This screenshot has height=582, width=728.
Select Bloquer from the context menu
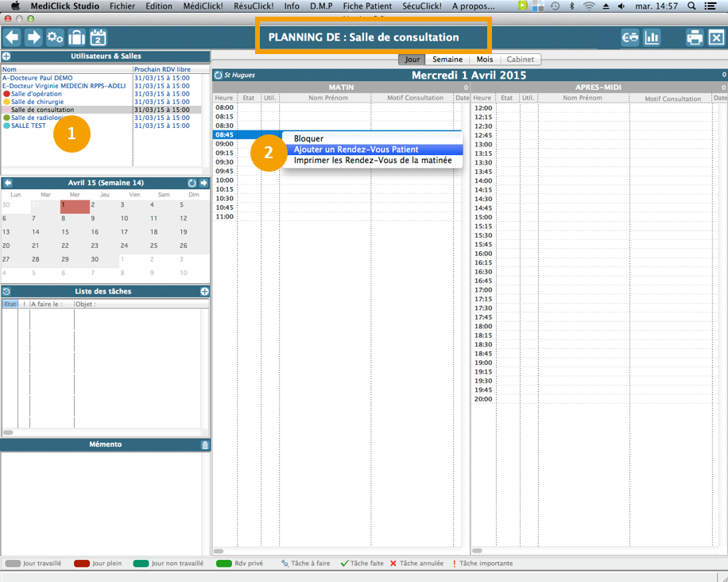(308, 138)
